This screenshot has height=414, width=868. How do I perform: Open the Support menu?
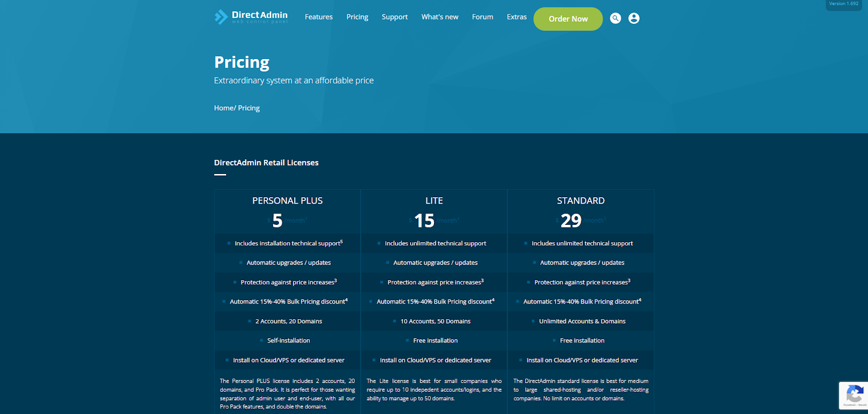(x=394, y=17)
